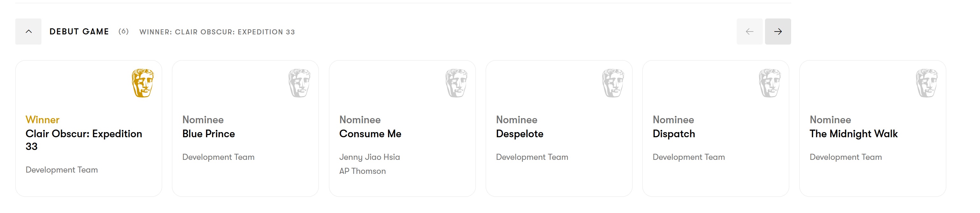Click AP Thomson credit name

point(362,171)
